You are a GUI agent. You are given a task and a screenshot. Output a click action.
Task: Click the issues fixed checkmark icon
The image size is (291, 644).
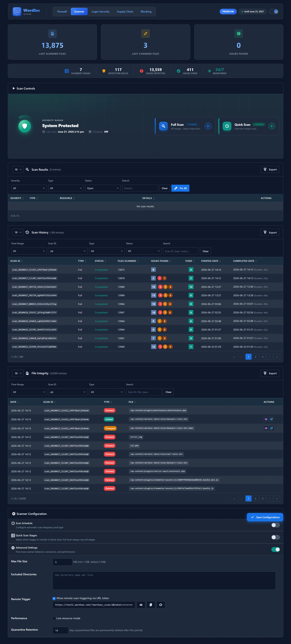179,71
